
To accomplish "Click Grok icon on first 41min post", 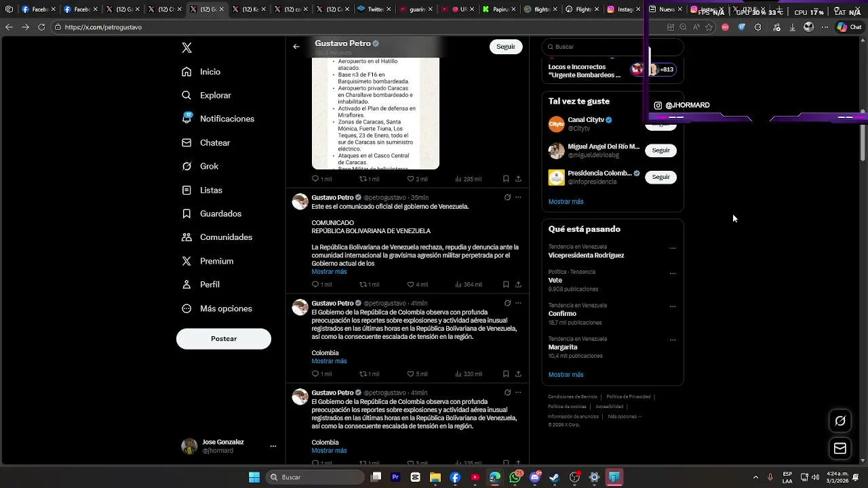I will click(507, 304).
